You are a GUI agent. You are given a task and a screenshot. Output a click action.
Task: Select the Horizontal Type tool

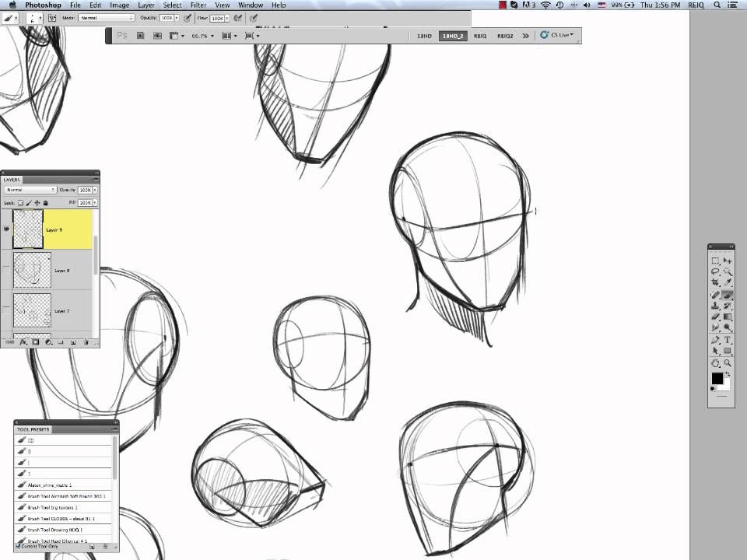[727, 340]
